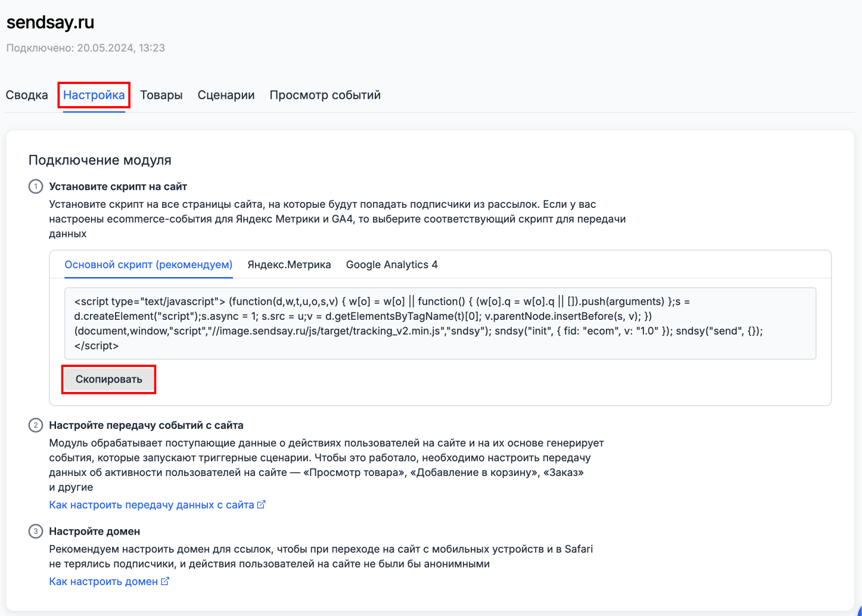Open link Как настроить передачу данных с сайта
The image size is (862, 616).
coord(151,505)
